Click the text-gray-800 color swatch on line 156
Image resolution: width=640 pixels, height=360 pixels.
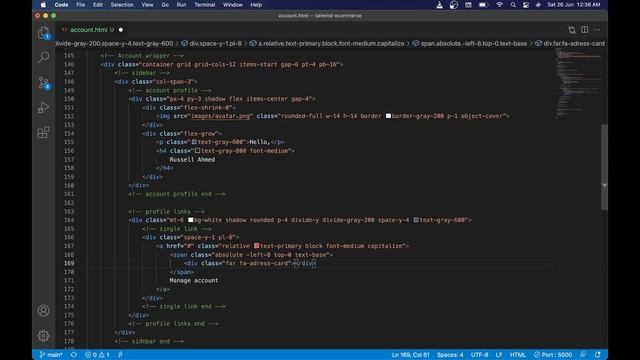tap(197, 151)
